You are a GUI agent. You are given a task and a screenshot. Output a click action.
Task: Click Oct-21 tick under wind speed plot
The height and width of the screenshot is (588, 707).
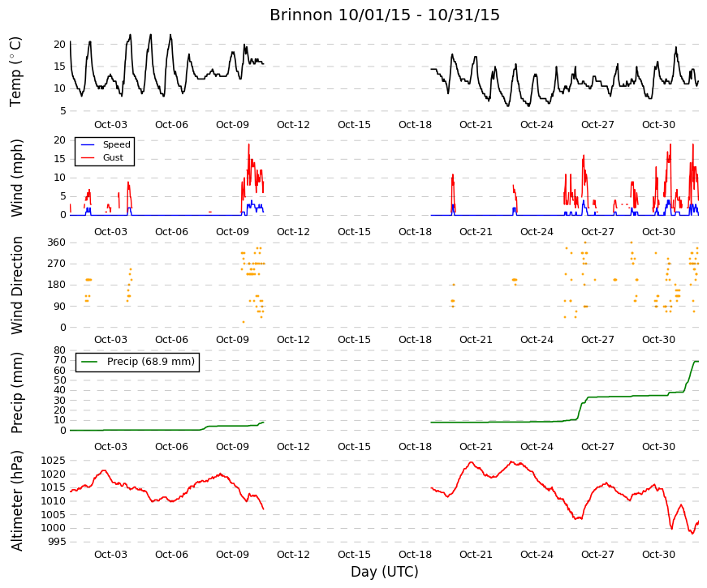pyautogui.click(x=476, y=232)
